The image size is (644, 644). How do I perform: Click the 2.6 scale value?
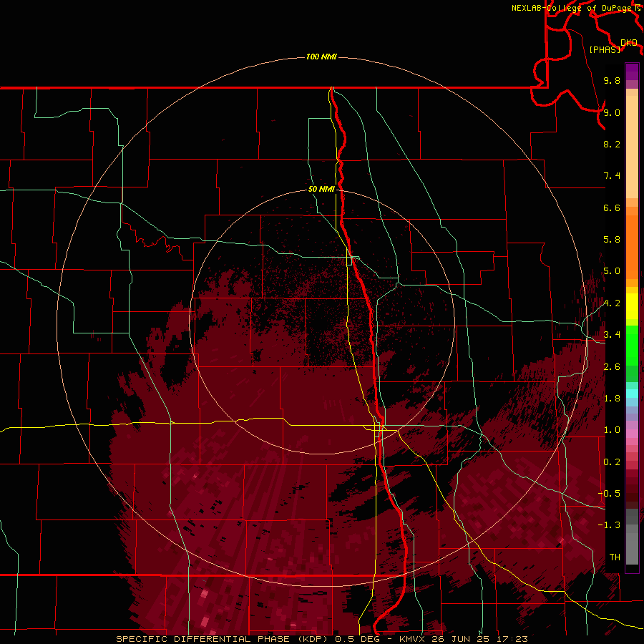[x=612, y=367]
